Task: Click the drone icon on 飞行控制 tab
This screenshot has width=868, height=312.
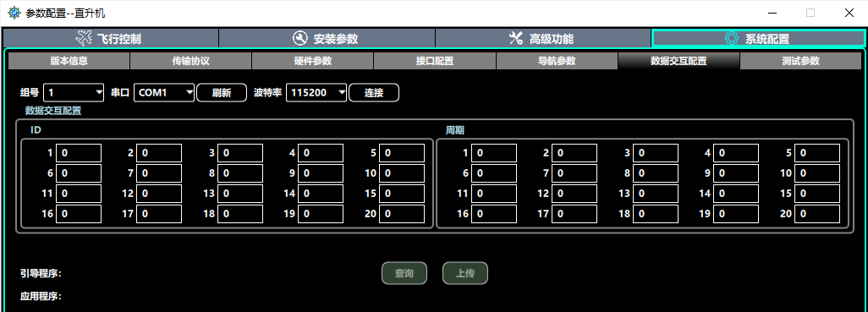Action: pos(84,39)
